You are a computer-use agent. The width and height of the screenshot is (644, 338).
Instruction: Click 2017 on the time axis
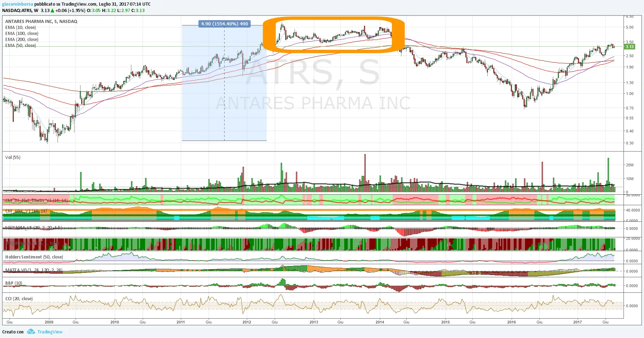click(578, 322)
